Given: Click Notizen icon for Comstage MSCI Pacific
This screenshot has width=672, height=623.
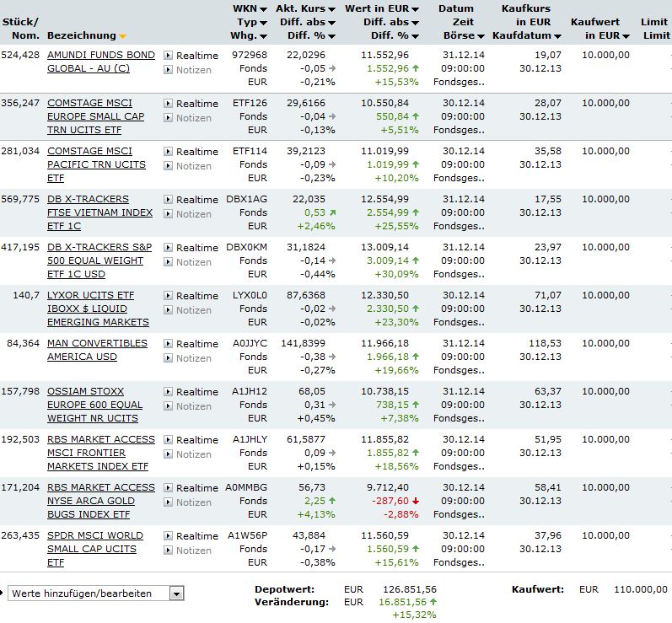Looking at the screenshot, I should coord(169,165).
